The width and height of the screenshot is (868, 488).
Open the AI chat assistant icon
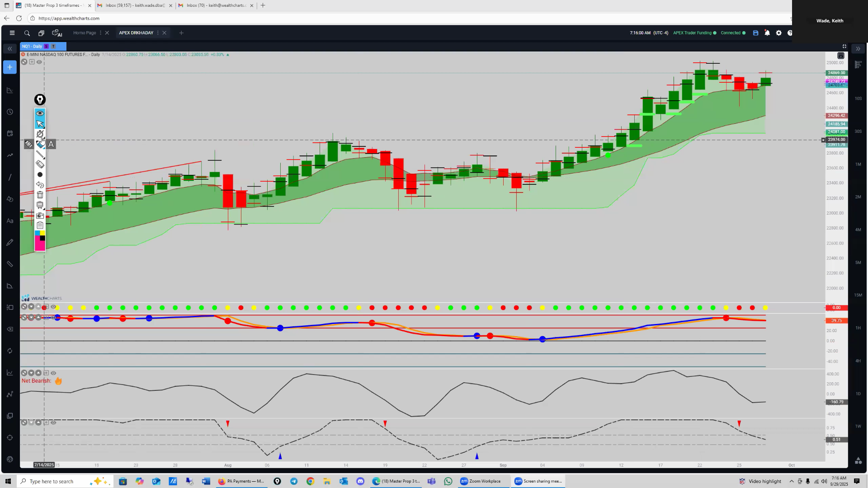[57, 33]
